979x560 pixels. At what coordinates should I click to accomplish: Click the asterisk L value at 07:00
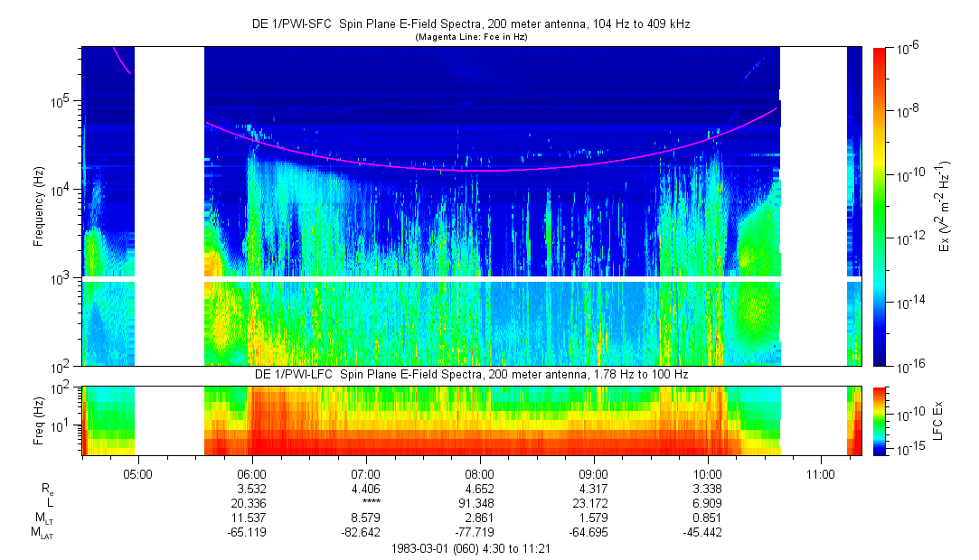click(365, 503)
